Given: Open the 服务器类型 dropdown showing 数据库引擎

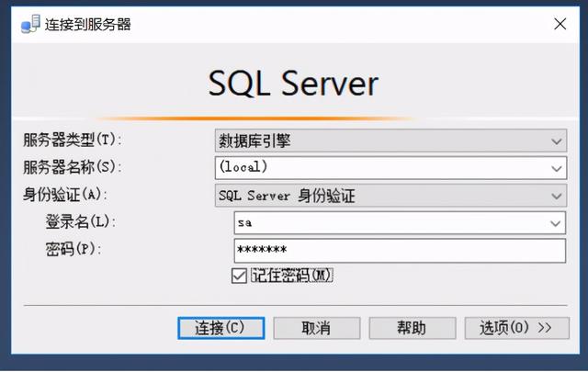Looking at the screenshot, I should point(390,141).
